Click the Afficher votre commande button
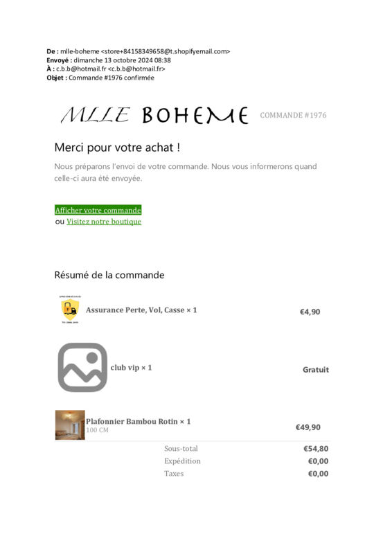The height and width of the screenshot is (554, 392). (x=98, y=211)
